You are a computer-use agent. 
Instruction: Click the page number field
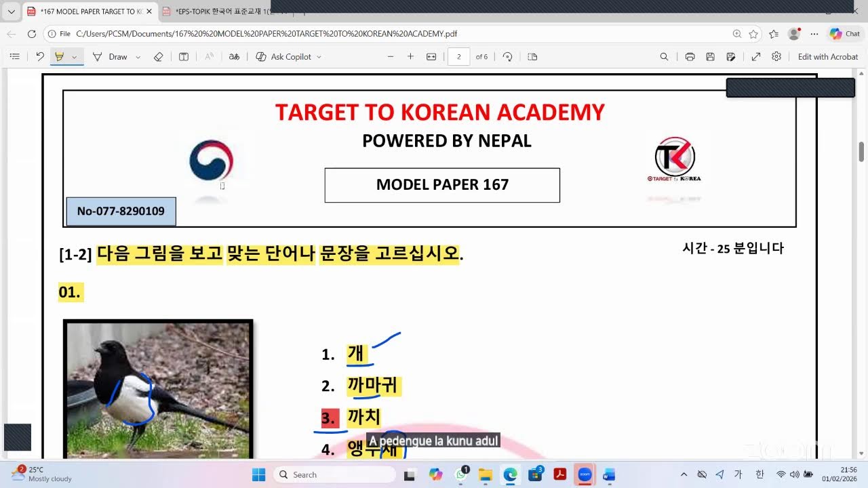(x=459, y=57)
